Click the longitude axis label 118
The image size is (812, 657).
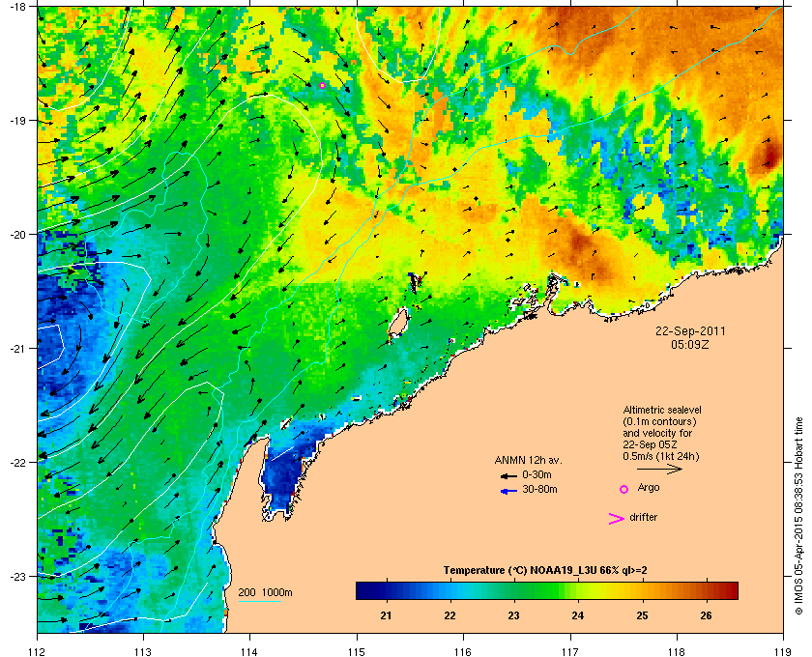click(677, 651)
